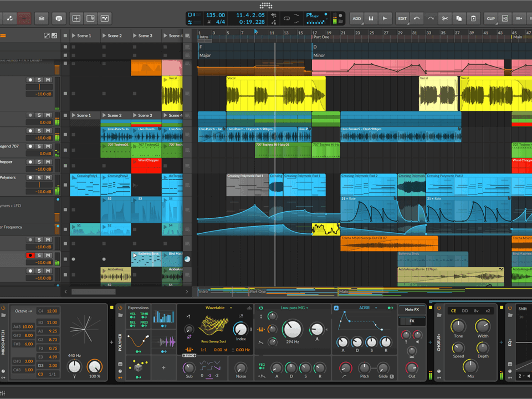The image size is (532, 399).
Task: Click the Paste clipboard icon
Action: coord(473,18)
